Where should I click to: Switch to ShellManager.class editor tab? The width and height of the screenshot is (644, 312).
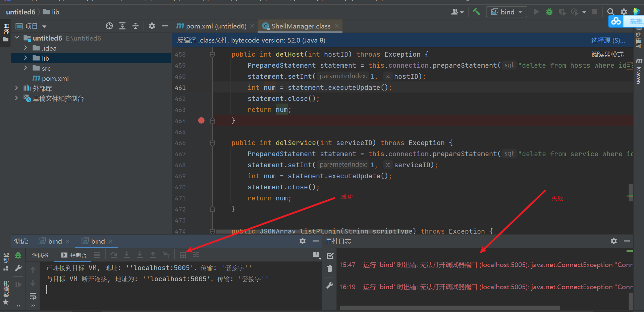(x=301, y=26)
